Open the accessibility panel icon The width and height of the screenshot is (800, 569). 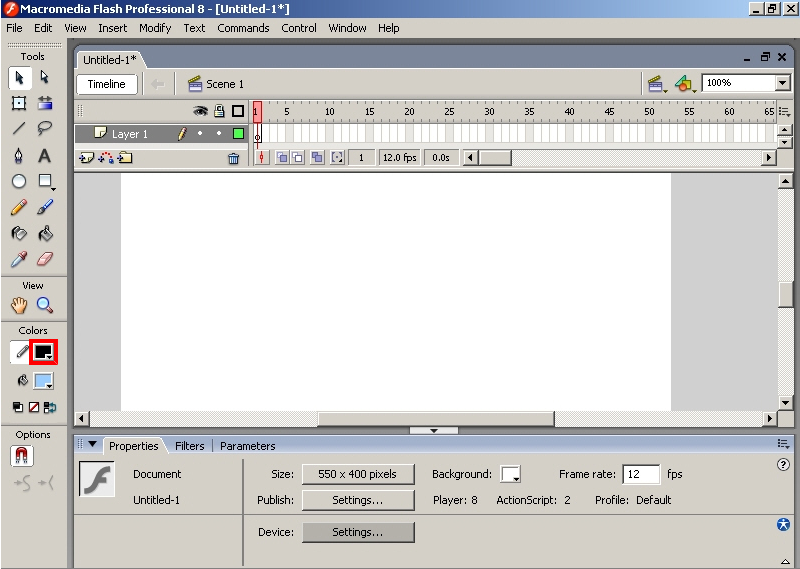click(783, 525)
